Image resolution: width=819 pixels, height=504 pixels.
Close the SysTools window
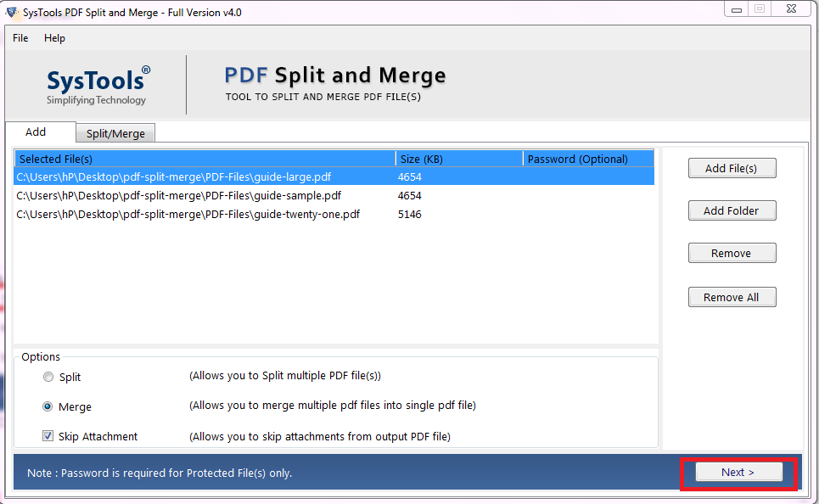click(791, 8)
